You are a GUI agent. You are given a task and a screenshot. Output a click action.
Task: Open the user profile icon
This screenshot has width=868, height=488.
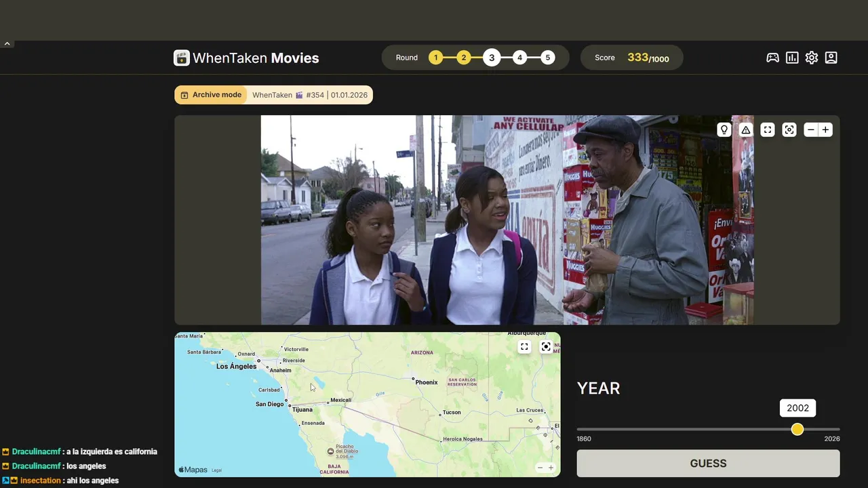[x=831, y=58]
